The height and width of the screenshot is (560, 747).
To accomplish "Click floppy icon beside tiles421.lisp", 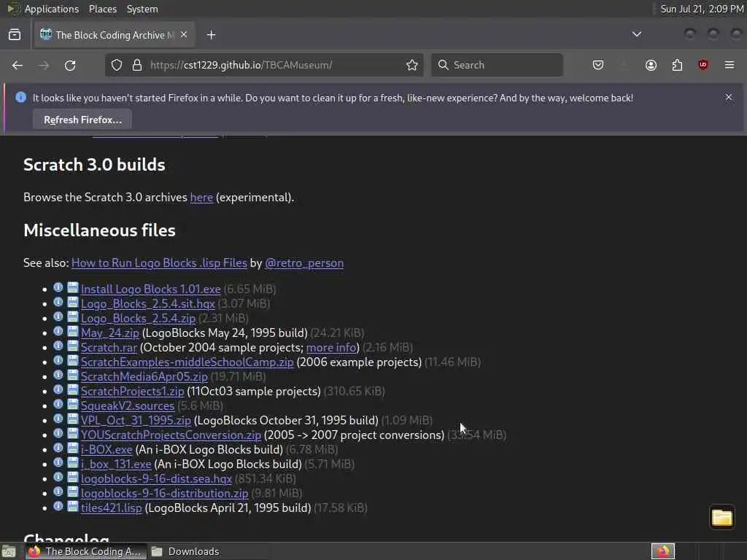I will 72,506.
